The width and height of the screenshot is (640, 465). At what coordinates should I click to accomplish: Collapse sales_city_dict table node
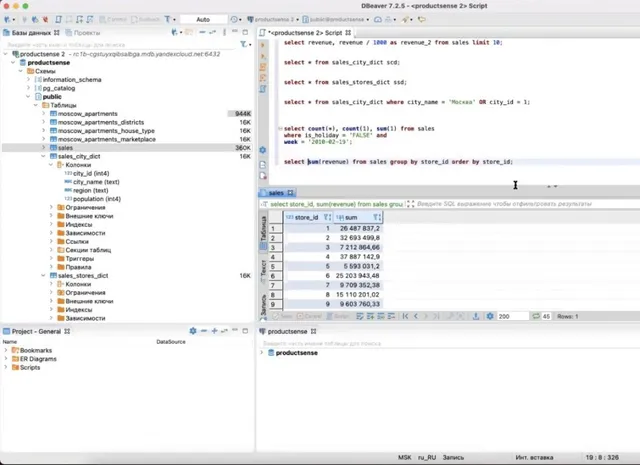(44, 156)
